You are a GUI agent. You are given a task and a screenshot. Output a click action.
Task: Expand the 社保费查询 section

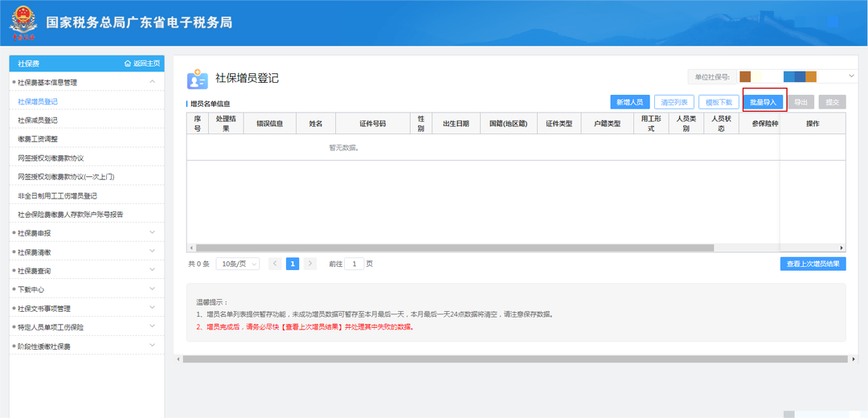[x=87, y=271]
